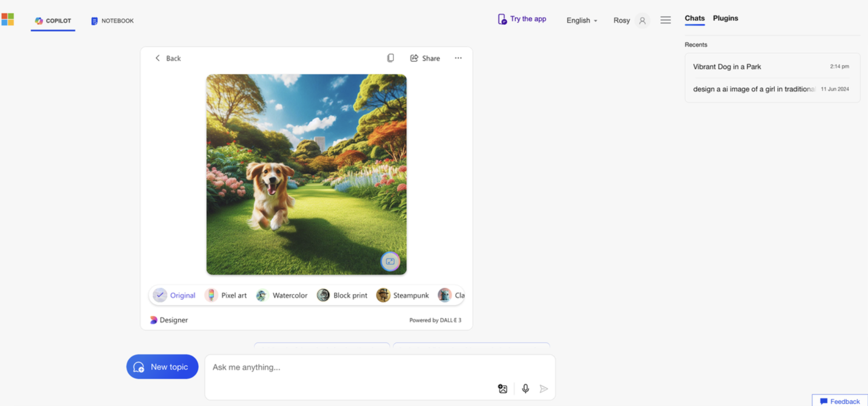Click the add image icon
The image size is (868, 406).
pyautogui.click(x=502, y=388)
